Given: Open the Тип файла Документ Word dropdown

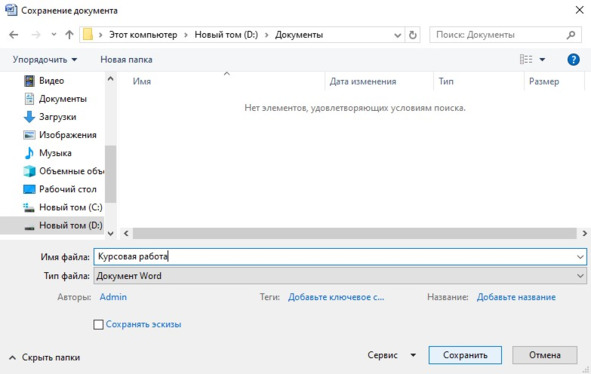Looking at the screenshot, I should (340, 276).
